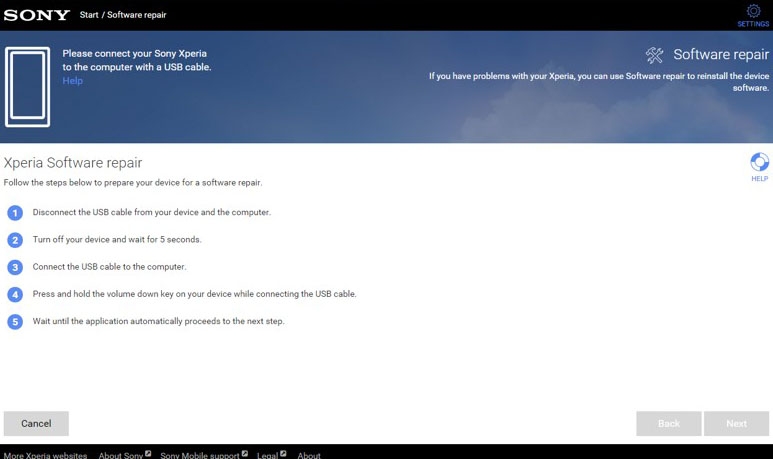Screen dimensions: 773x459
Task: Click 'Press and hold the volume down key' text
Action: pos(194,294)
